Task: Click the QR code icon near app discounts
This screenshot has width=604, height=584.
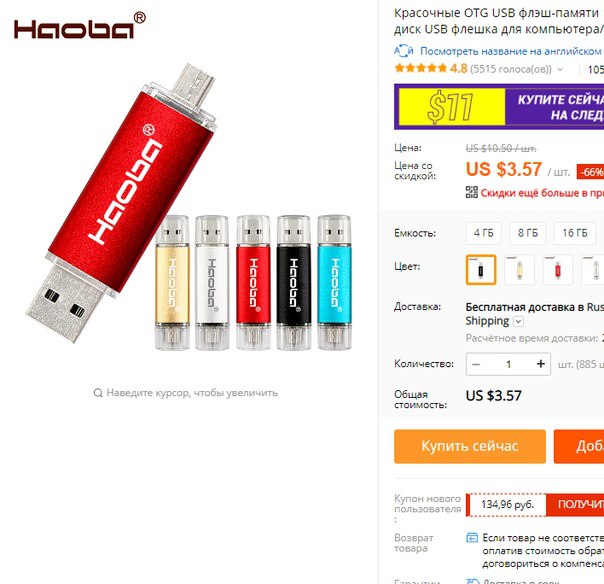Action: point(471,192)
